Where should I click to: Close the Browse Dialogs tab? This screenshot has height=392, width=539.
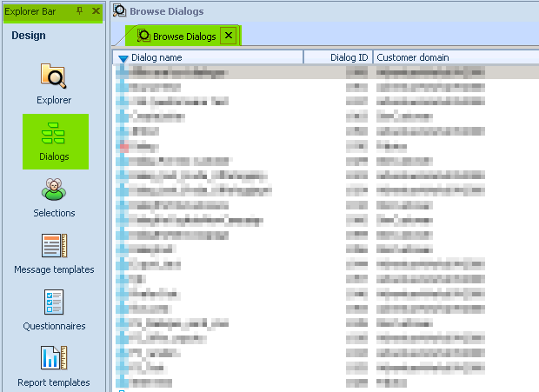point(229,36)
